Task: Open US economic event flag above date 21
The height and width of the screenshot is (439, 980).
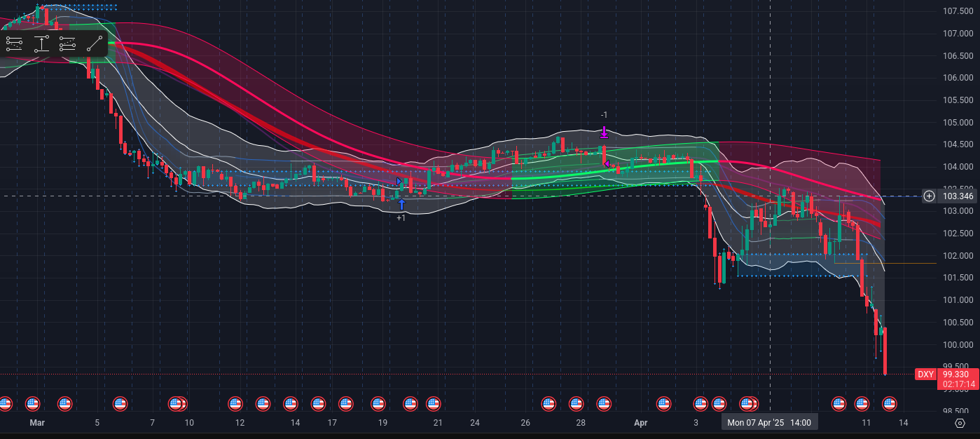Action: point(434,403)
